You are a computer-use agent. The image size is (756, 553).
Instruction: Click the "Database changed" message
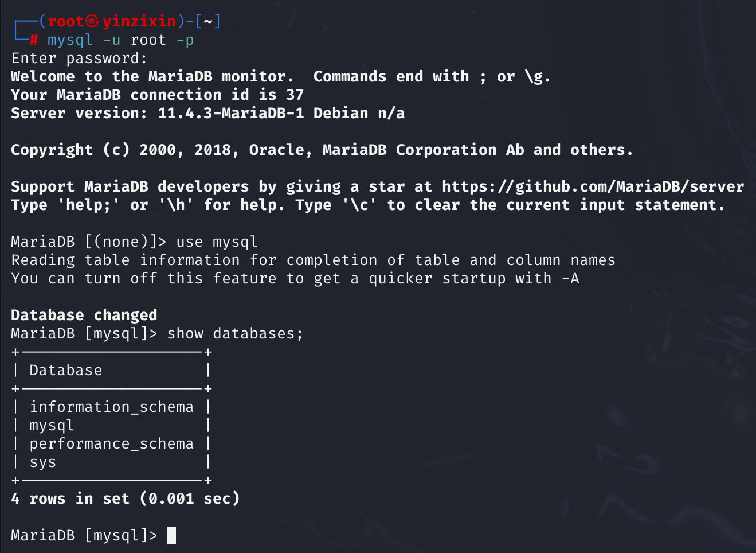tap(84, 315)
